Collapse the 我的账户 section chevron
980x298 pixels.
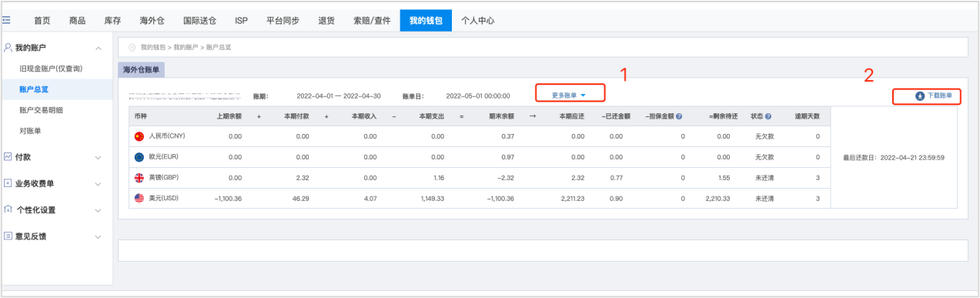[x=98, y=49]
